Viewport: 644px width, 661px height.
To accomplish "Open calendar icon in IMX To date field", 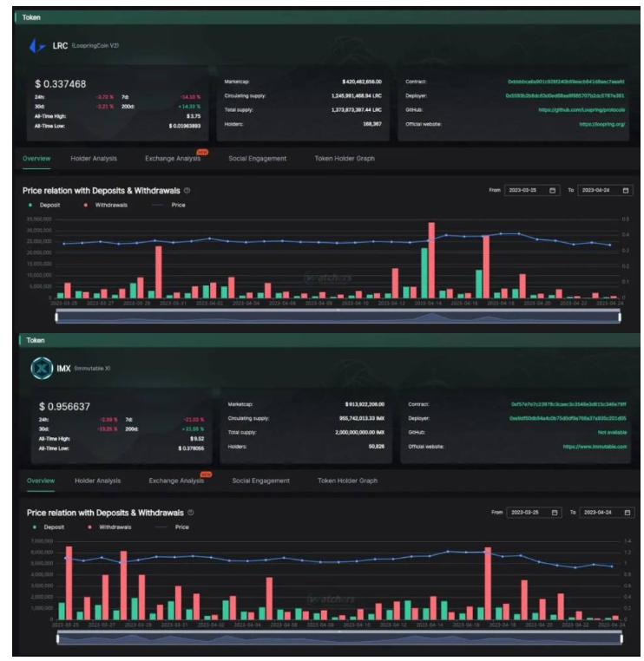I will tap(628, 513).
